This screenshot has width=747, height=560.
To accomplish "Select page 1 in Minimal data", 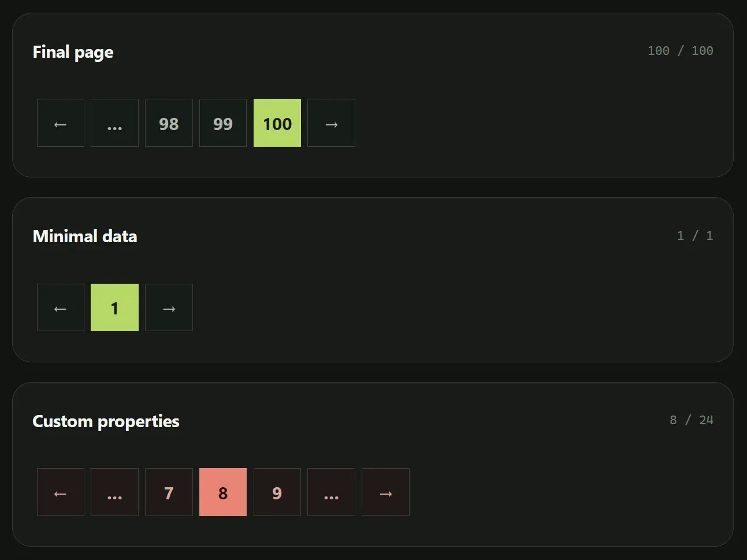I will [x=114, y=307].
